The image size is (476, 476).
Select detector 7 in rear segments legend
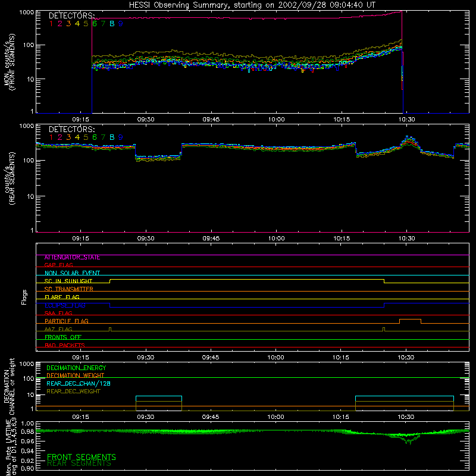103,137
